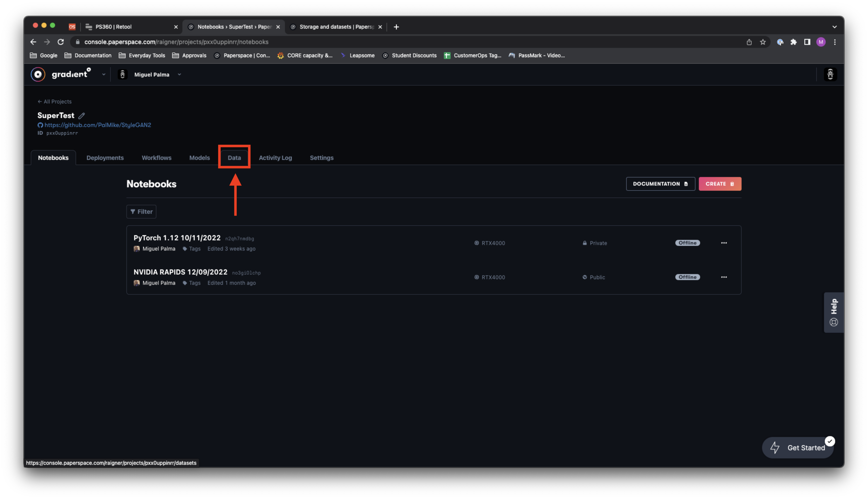Open the PyTorch 1.12 10/11/2022 notebook
Image resolution: width=868 pixels, height=499 pixels.
tap(177, 238)
